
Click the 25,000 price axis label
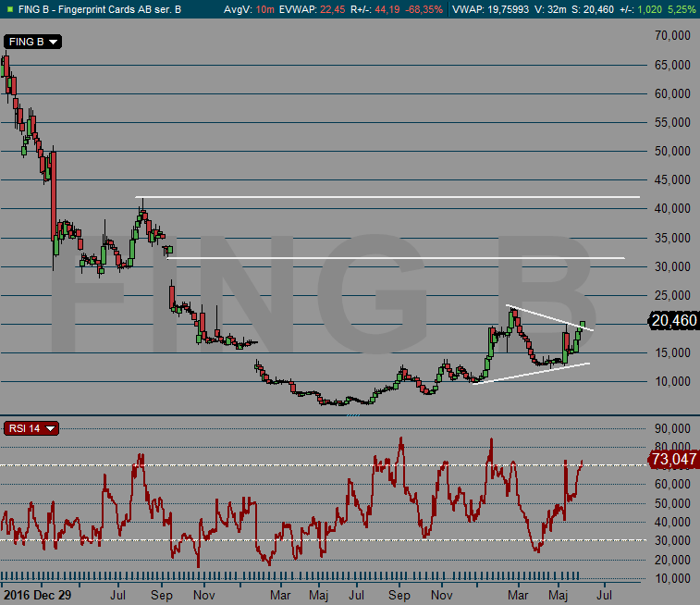[x=672, y=295]
